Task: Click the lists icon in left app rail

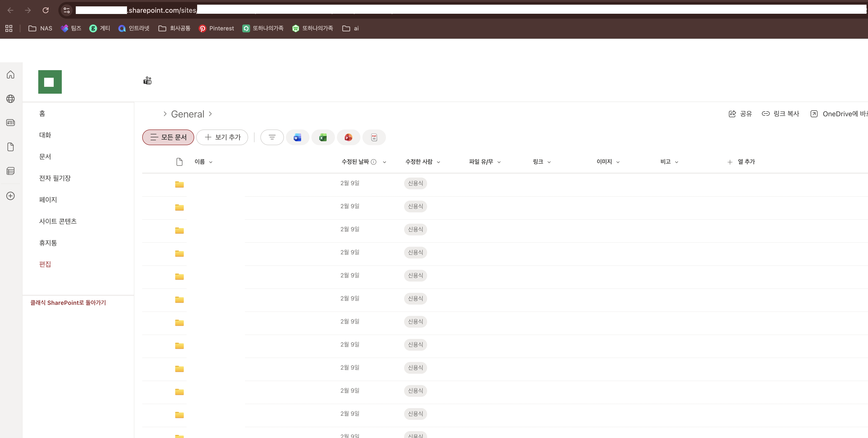Action: point(11,171)
